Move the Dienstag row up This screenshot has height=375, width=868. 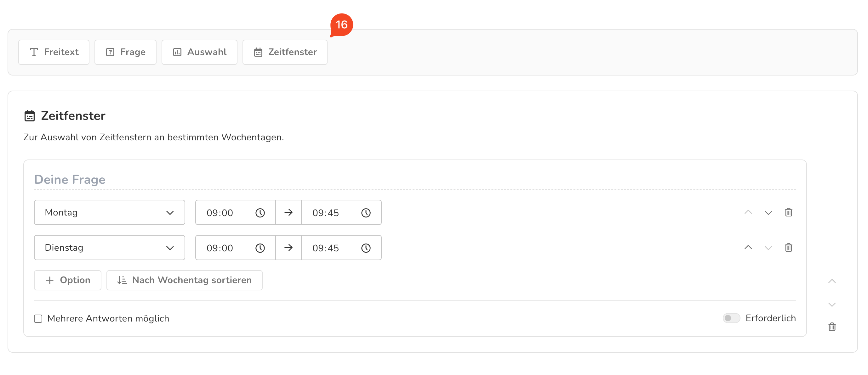pos(748,248)
